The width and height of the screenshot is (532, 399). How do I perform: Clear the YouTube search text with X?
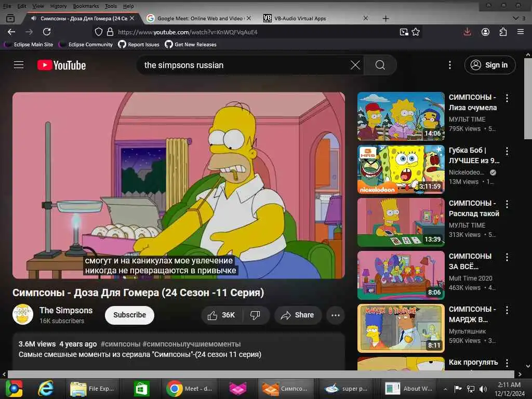pyautogui.click(x=355, y=65)
